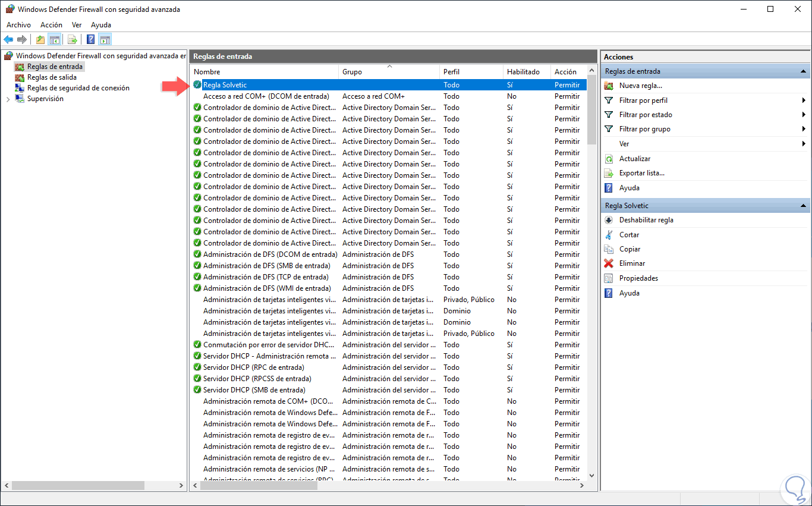This screenshot has height=506, width=812.
Task: Open the Ver submenu arrow in the Acciones pane
Action: (x=804, y=144)
